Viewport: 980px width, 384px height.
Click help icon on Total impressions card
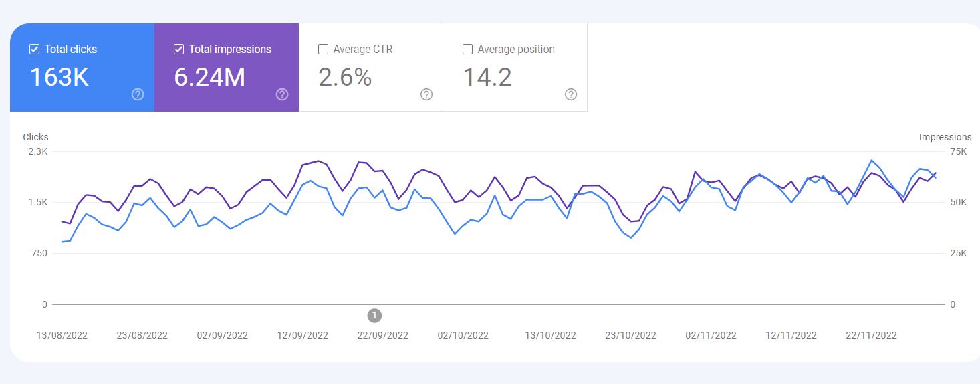[282, 94]
